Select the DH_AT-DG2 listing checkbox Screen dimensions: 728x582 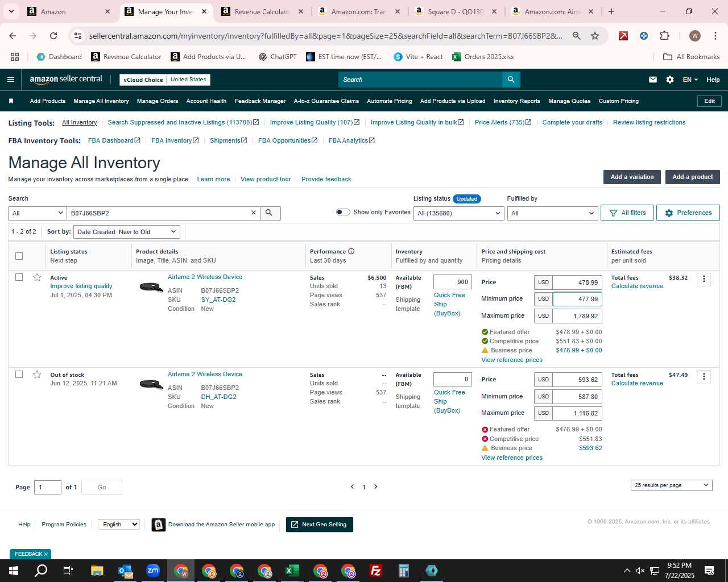coord(19,375)
